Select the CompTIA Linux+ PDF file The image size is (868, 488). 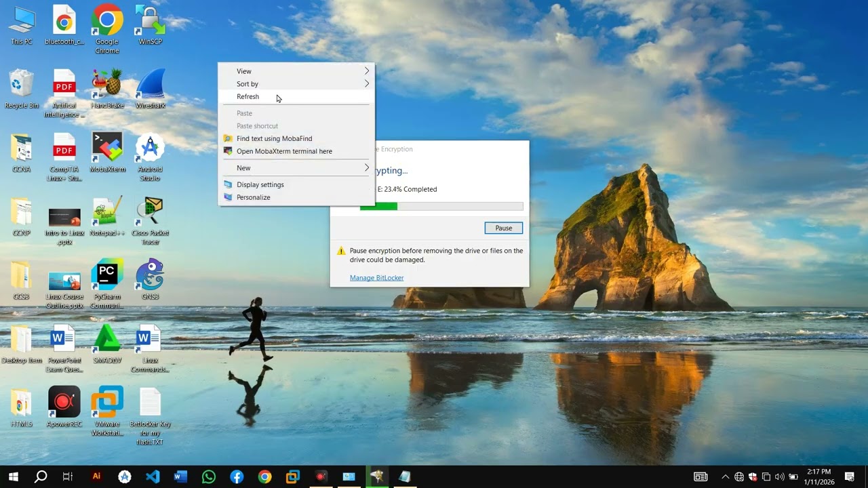(x=64, y=157)
